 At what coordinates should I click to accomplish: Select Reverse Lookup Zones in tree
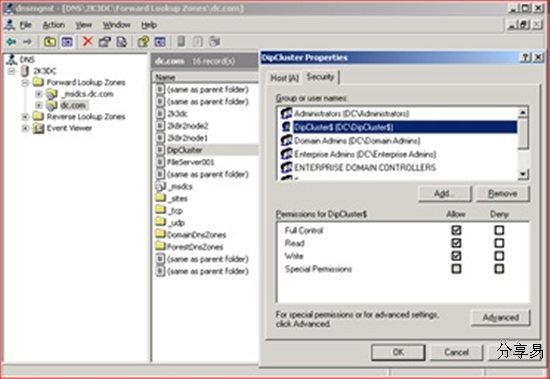(86, 117)
